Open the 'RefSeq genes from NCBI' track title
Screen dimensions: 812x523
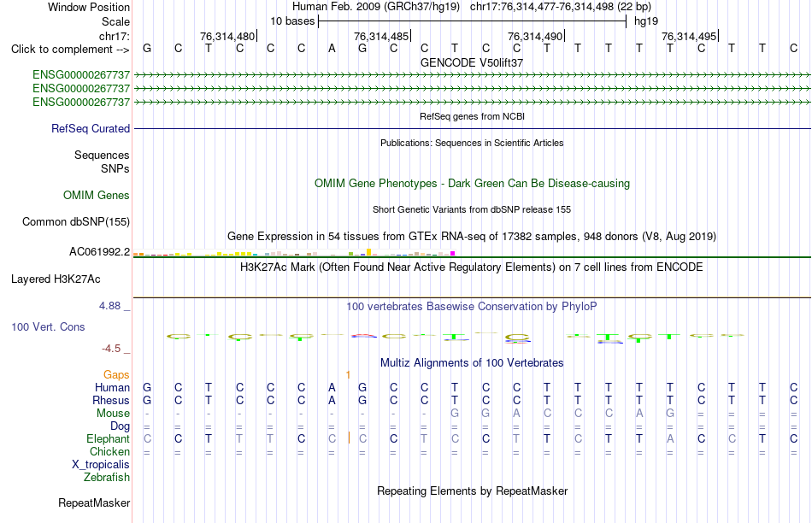click(472, 116)
